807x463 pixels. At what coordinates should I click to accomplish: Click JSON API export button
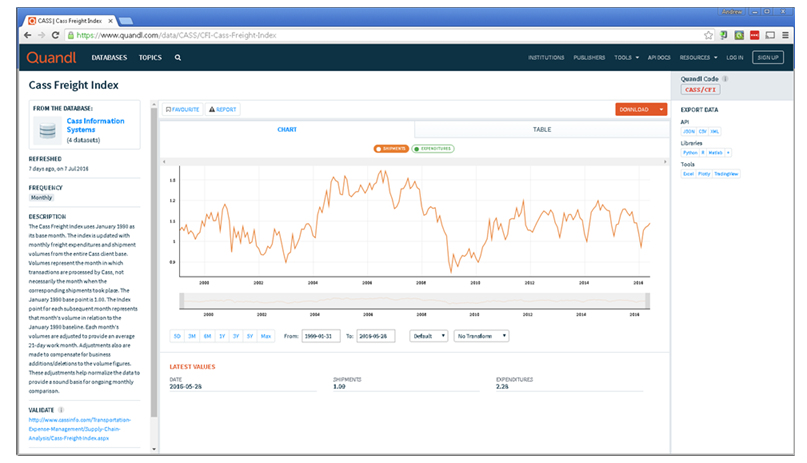(x=689, y=132)
